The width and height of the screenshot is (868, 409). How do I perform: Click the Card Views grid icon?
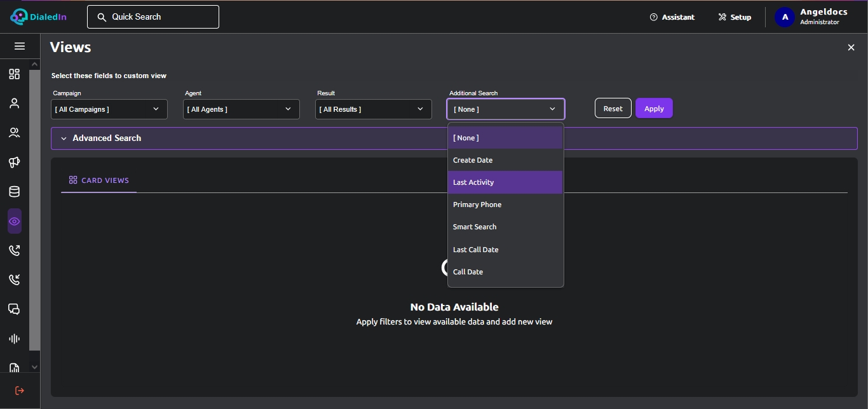(x=73, y=180)
